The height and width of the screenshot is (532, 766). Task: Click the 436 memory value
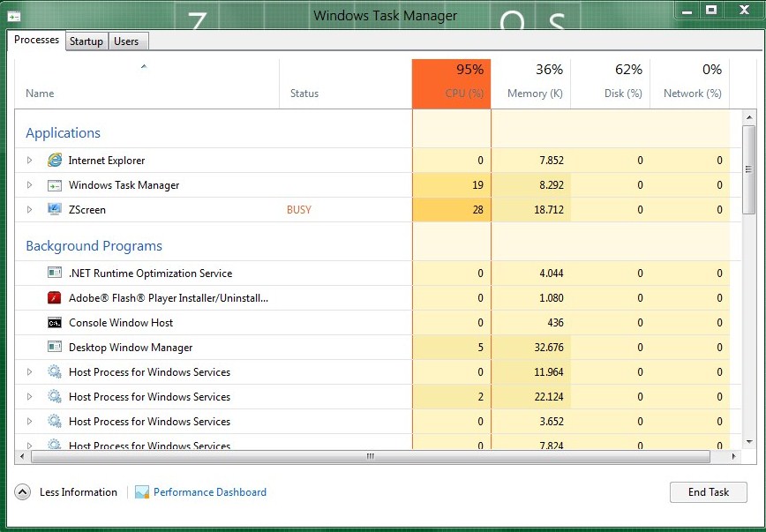(555, 322)
